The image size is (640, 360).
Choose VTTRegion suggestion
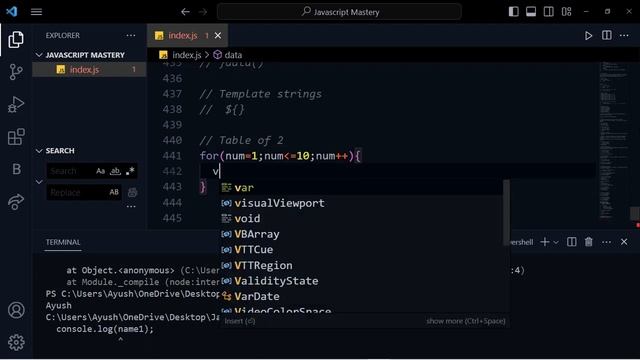[362, 266]
